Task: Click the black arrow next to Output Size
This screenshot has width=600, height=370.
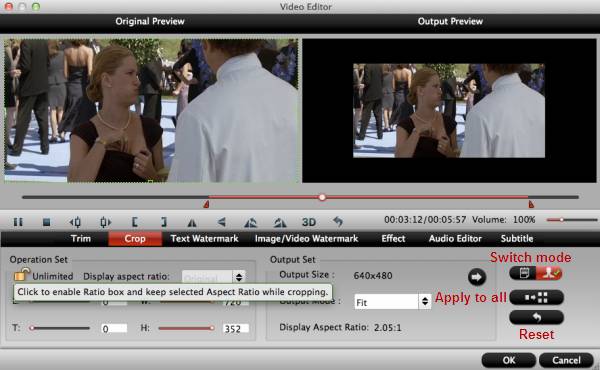Action: (477, 277)
